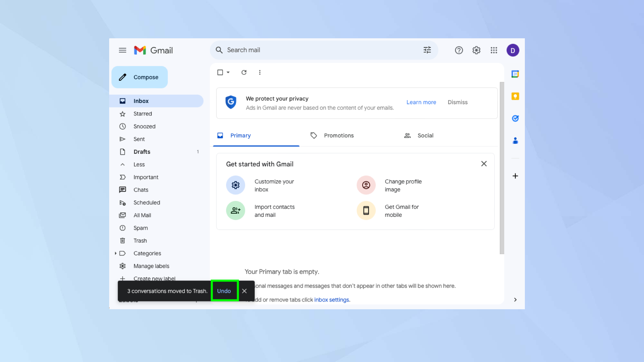Viewport: 644px width, 362px height.
Task: Click the select all checkbox
Action: click(x=220, y=72)
